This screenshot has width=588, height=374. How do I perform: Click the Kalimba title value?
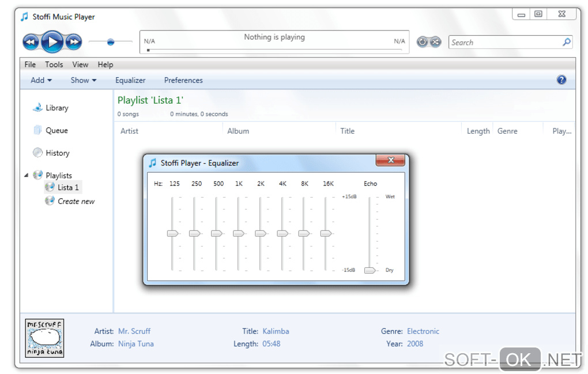[276, 331]
